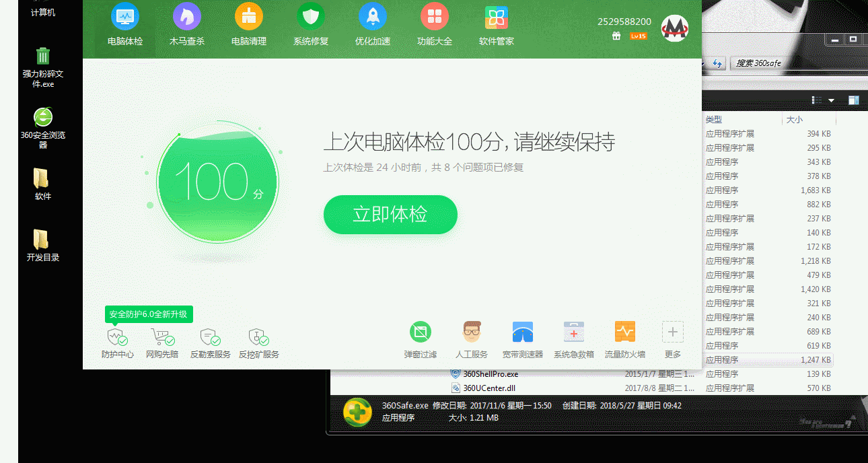Click the 1,420 KB size cell
868x463 pixels.
pyautogui.click(x=816, y=289)
